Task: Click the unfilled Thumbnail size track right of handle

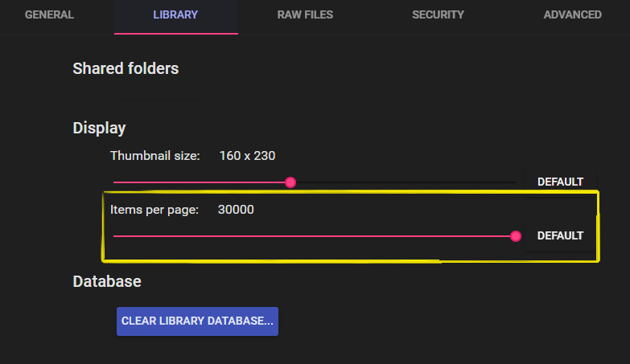Action: pyautogui.click(x=402, y=182)
